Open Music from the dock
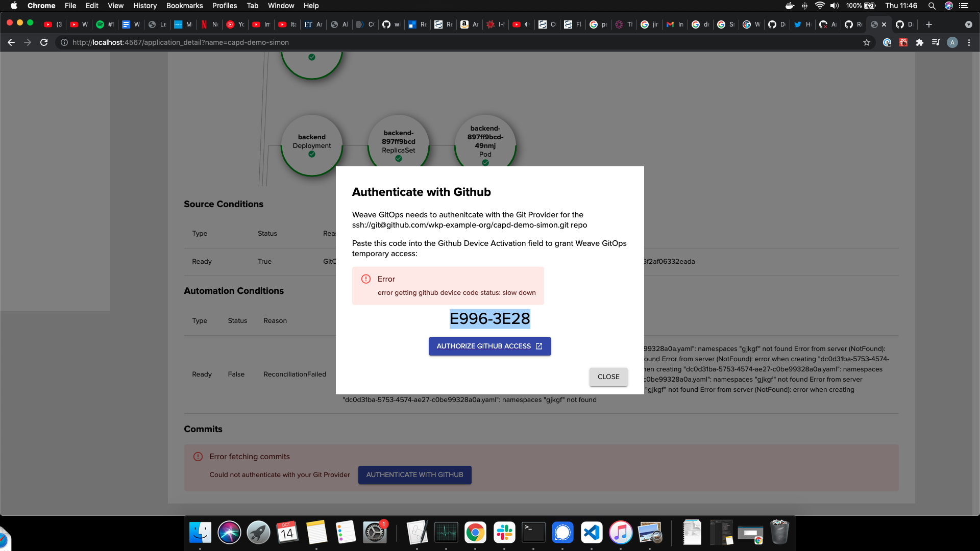Screen dimensions: 980x551 [621, 533]
